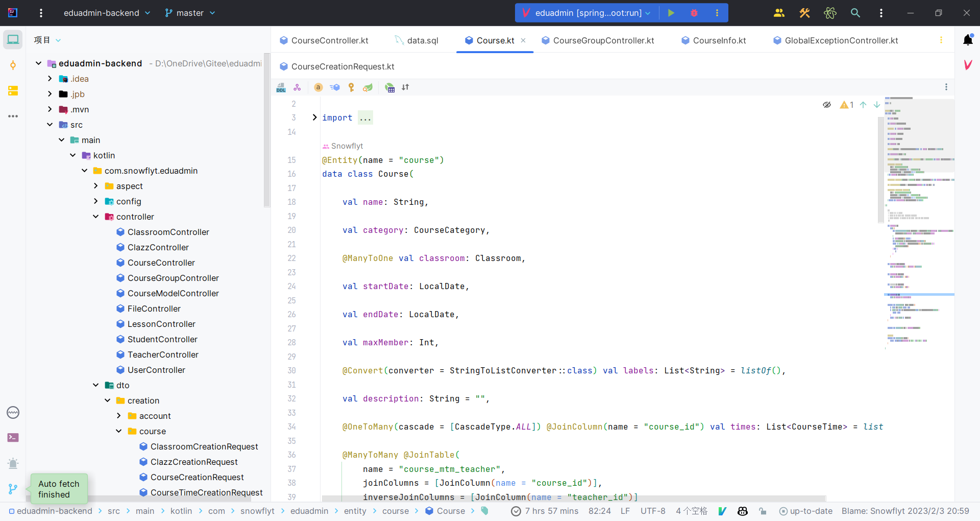
Task: Collapse the src folder
Action: tap(50, 125)
